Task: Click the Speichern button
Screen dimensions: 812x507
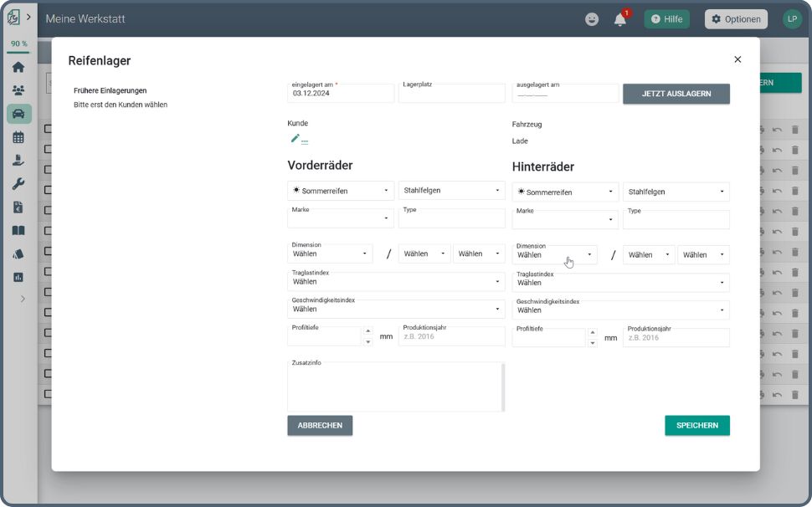Action: (696, 426)
